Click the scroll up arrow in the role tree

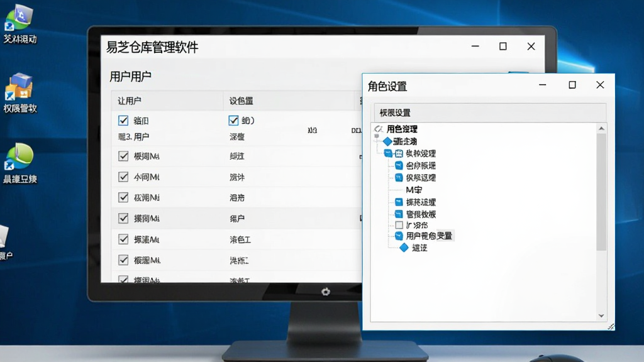(x=601, y=128)
